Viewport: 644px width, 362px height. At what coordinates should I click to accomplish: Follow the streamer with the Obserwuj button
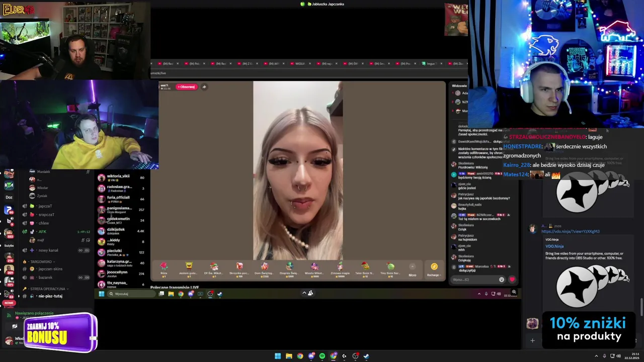186,86
